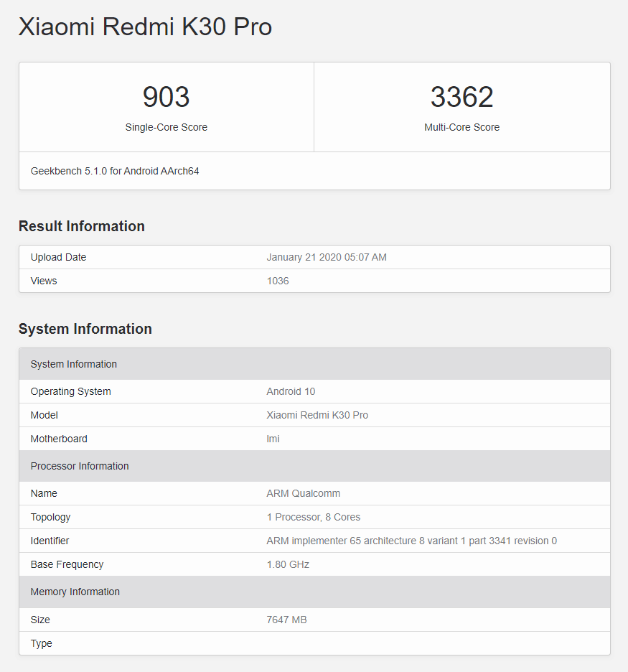Click the Motherboard value lmi
Screen dimensions: 628x672
(x=273, y=439)
